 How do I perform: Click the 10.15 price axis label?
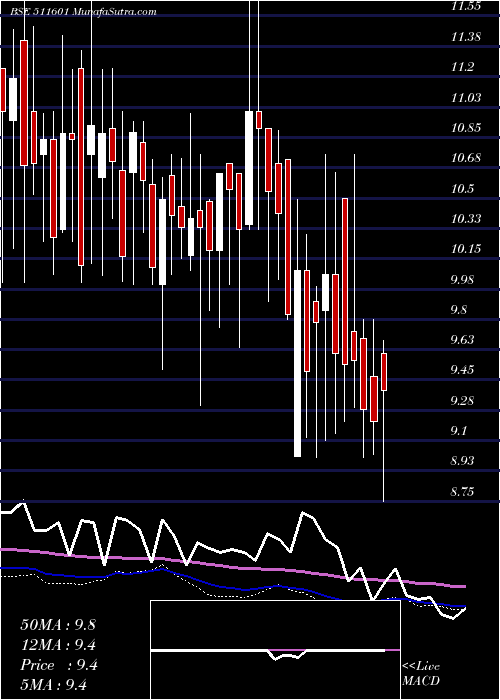pyautogui.click(x=466, y=249)
